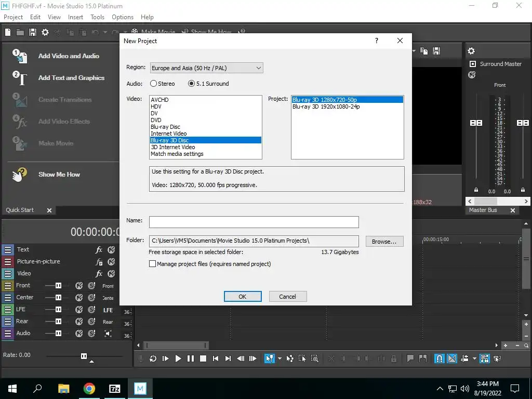Open Show Me How in the Quick Start panel
Screen dimensions: 532x399
click(59, 175)
